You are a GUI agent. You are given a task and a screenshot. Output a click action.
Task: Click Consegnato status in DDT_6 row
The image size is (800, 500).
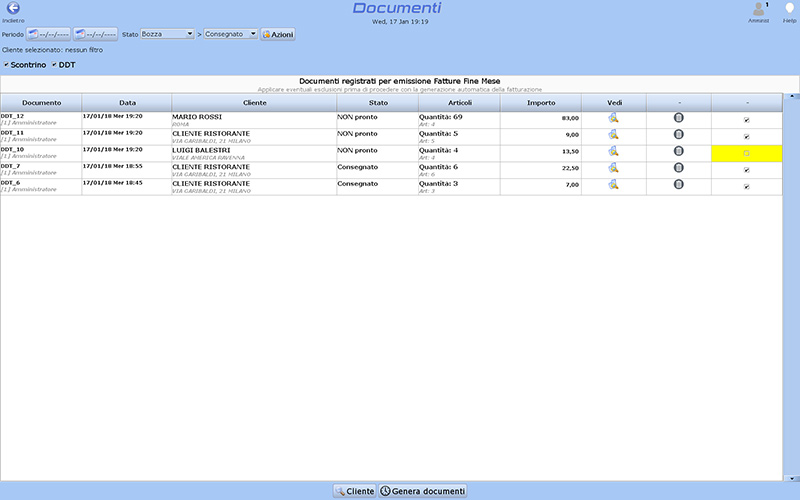point(358,184)
